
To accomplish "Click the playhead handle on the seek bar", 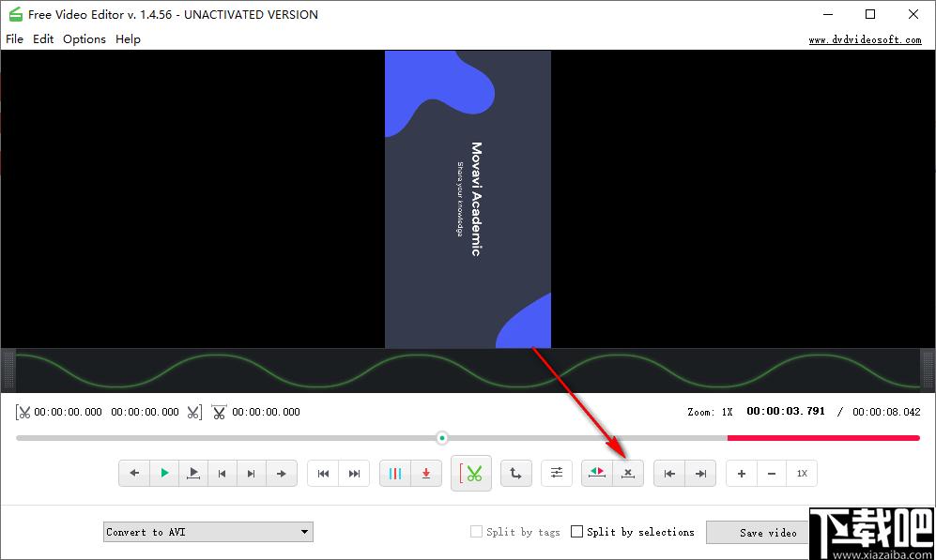I will click(442, 438).
